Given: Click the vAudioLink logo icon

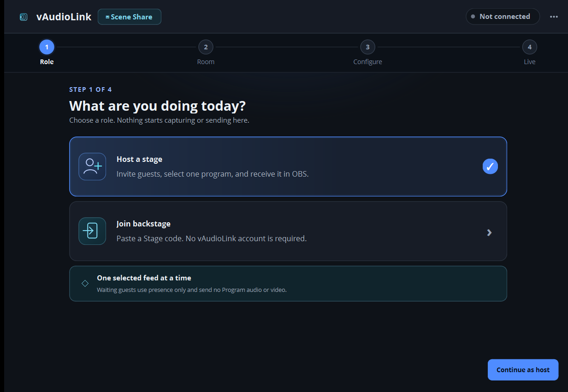Looking at the screenshot, I should pyautogui.click(x=23, y=17).
